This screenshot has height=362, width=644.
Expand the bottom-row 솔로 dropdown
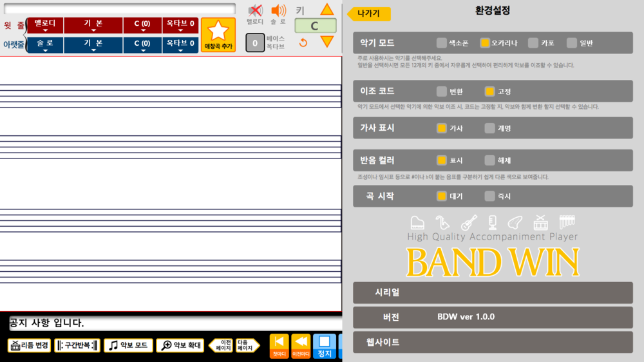[x=45, y=45]
